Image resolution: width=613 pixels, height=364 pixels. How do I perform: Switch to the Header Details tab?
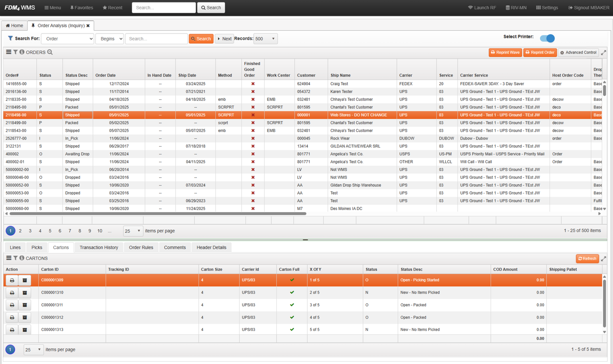(x=211, y=248)
